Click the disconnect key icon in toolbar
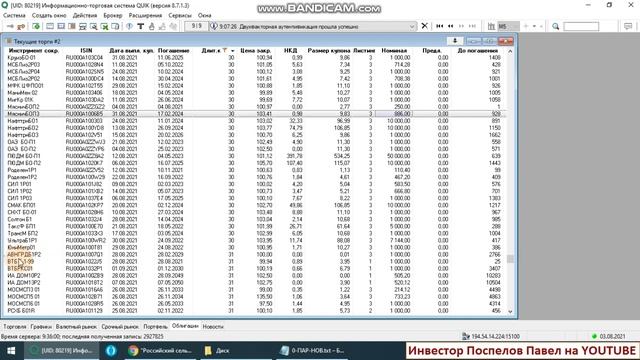Screen dimensions: 640x360 (21, 26)
